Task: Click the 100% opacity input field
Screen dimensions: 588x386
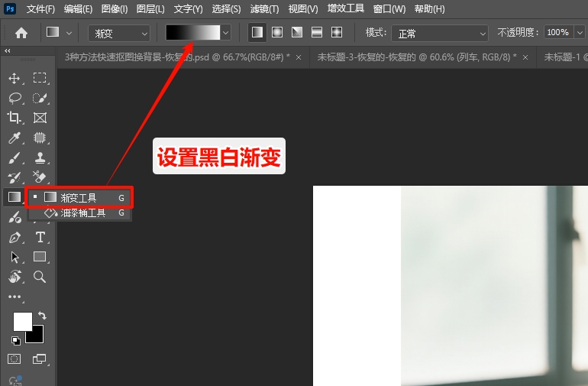Action: click(558, 33)
